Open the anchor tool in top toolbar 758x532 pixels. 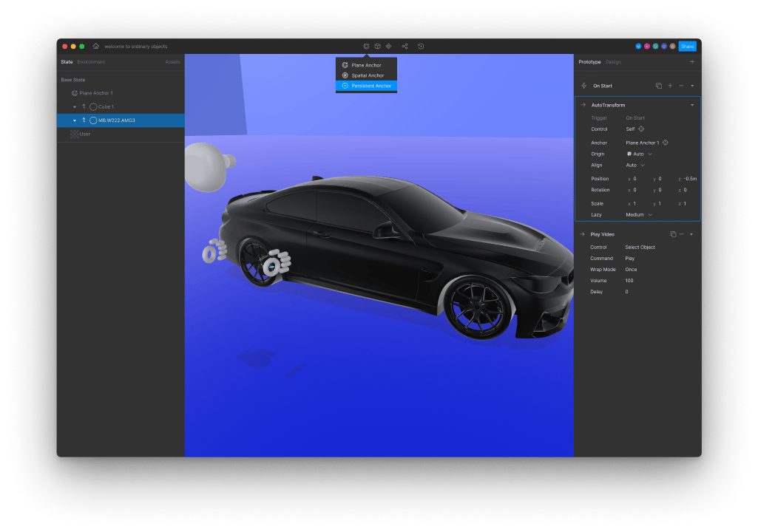pos(366,46)
